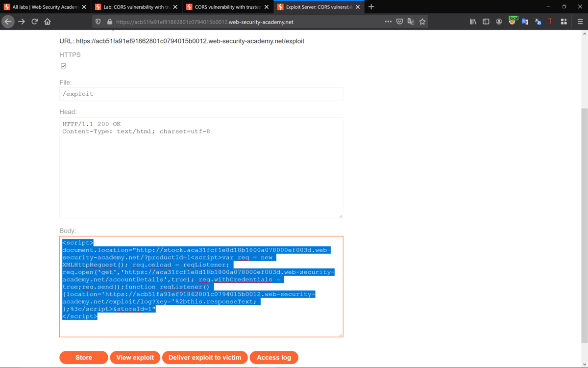The image size is (588, 368).
Task: Click the red T extension icon
Action: pyautogui.click(x=551, y=22)
